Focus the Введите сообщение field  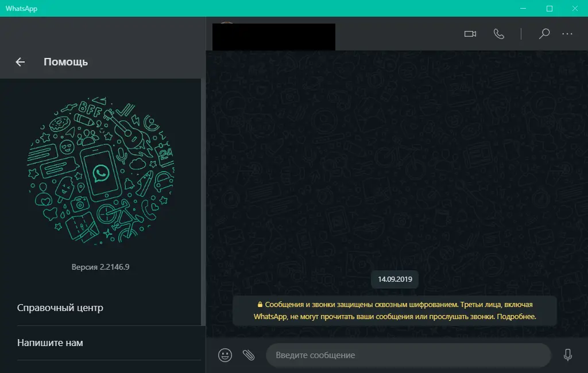(x=408, y=355)
